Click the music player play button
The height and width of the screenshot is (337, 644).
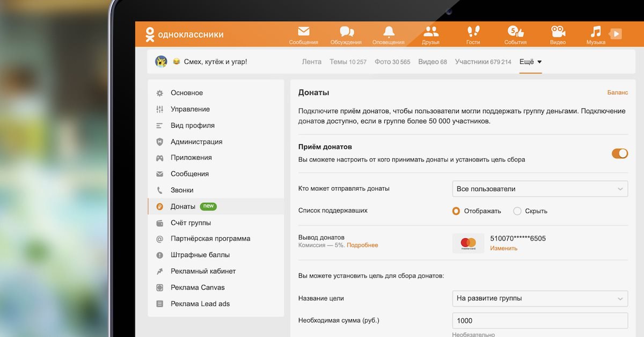click(x=616, y=34)
